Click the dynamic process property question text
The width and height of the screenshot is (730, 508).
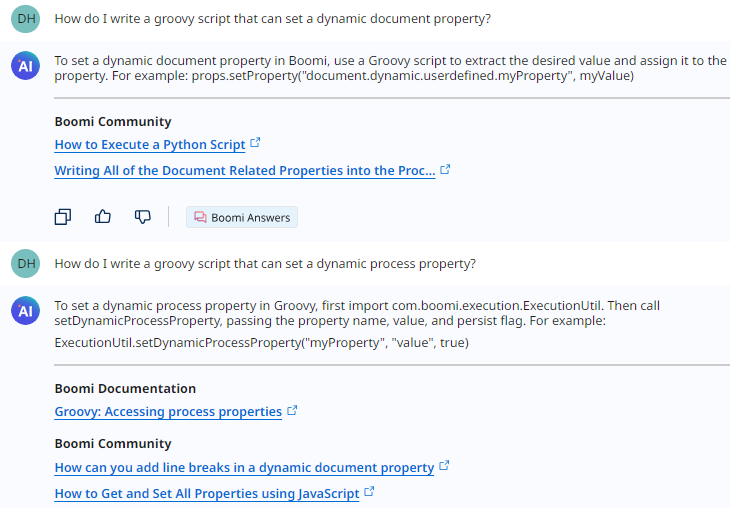(265, 264)
